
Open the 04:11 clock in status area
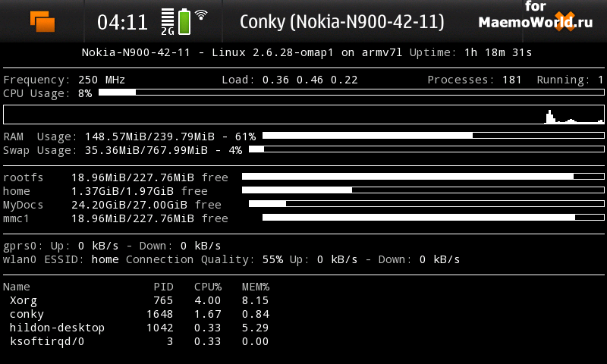click(x=122, y=22)
